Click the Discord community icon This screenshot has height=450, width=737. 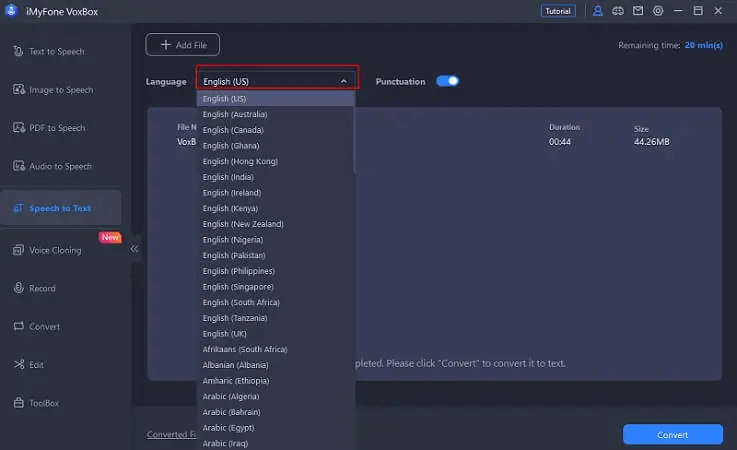coord(618,11)
